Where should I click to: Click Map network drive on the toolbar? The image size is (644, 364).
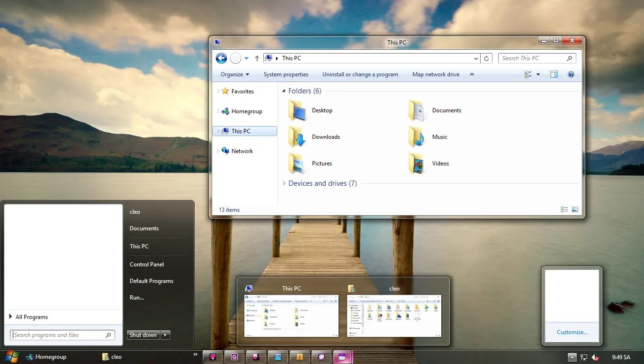pyautogui.click(x=435, y=74)
